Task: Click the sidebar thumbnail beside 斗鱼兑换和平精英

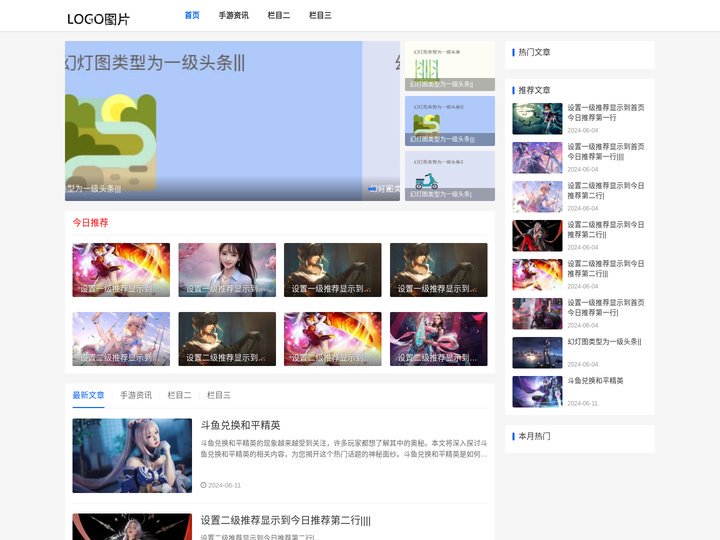Action: point(537,392)
